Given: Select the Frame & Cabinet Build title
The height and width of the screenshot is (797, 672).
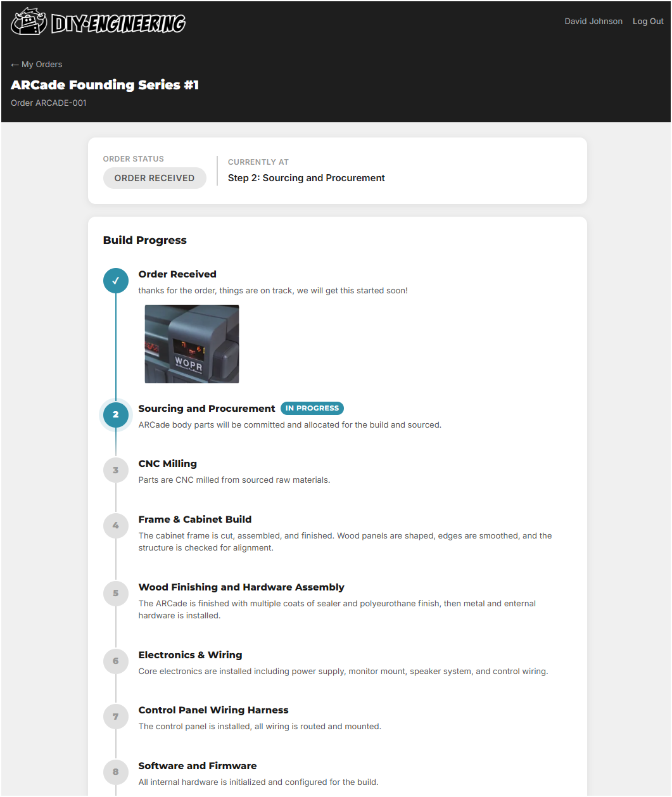Looking at the screenshot, I should tap(195, 520).
